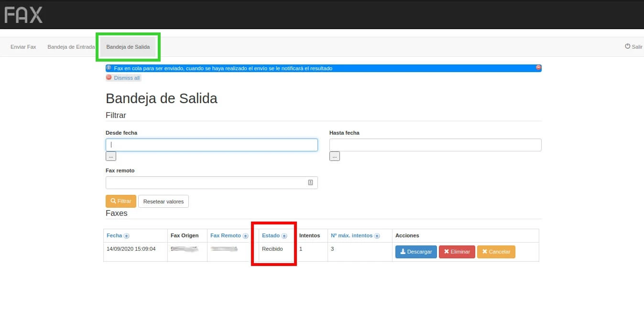Viewport: 644px width, 329px height.
Task: Select the Bandeja de Salida tab
Action: coord(128,47)
